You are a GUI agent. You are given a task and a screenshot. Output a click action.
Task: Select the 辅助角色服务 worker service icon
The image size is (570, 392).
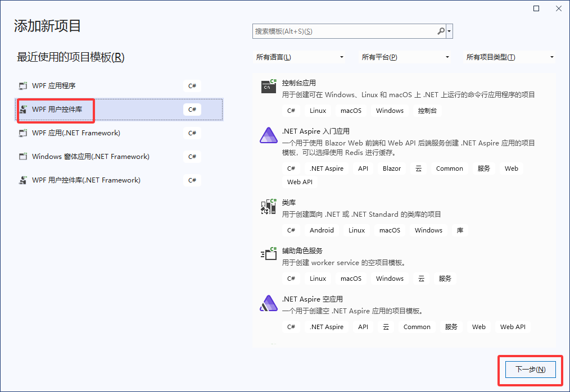click(268, 254)
